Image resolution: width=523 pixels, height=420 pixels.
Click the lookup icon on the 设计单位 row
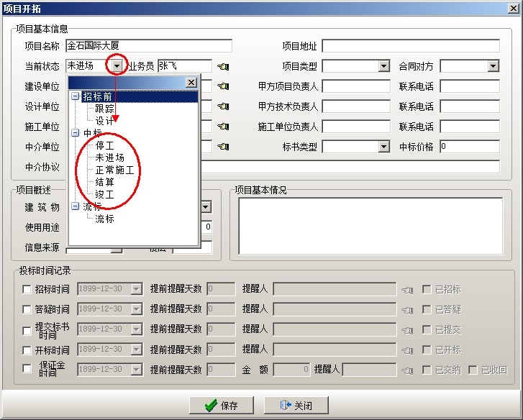223,107
